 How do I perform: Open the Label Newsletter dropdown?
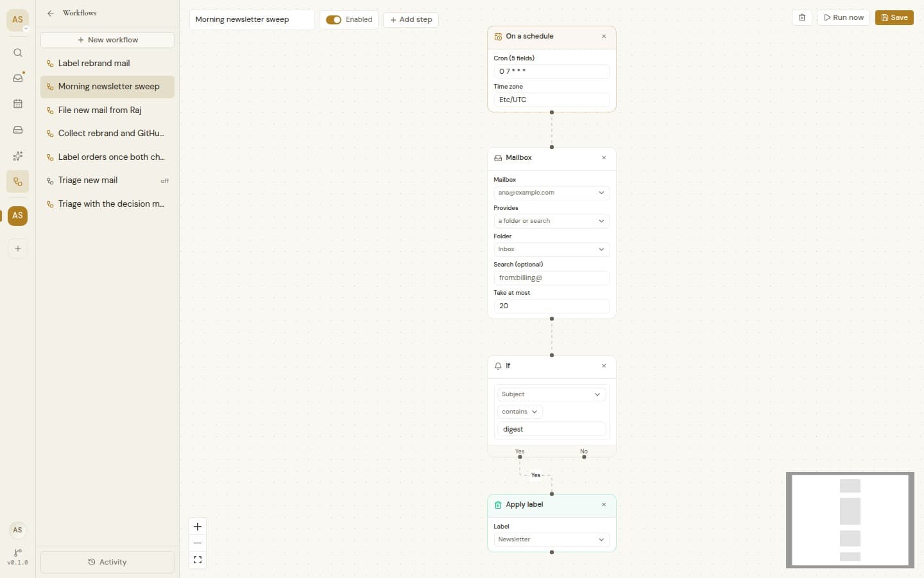coord(552,539)
